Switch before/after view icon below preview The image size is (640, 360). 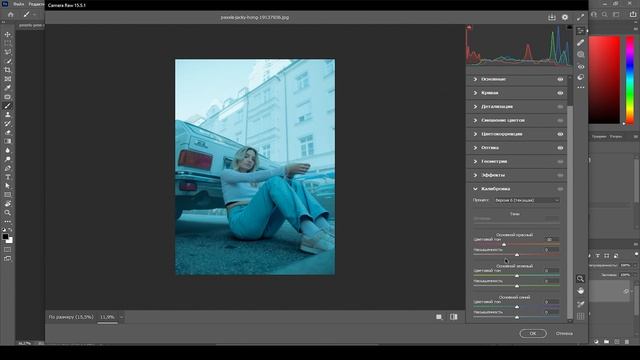[453, 317]
